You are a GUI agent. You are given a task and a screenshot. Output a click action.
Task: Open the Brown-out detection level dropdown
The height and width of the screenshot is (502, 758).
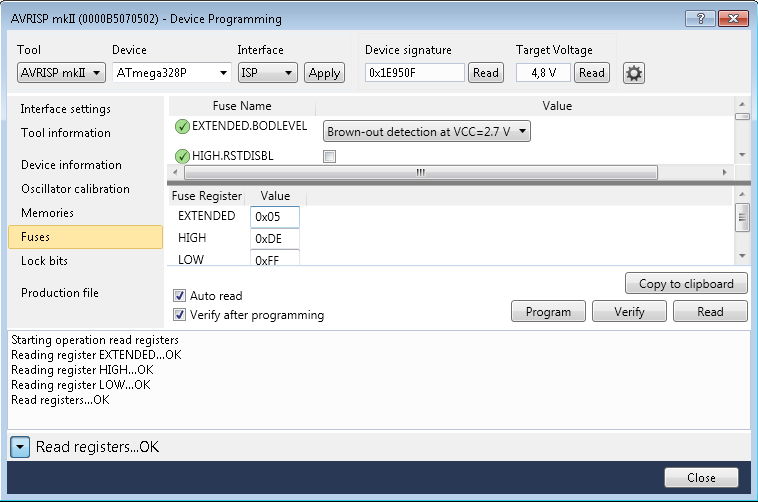426,132
